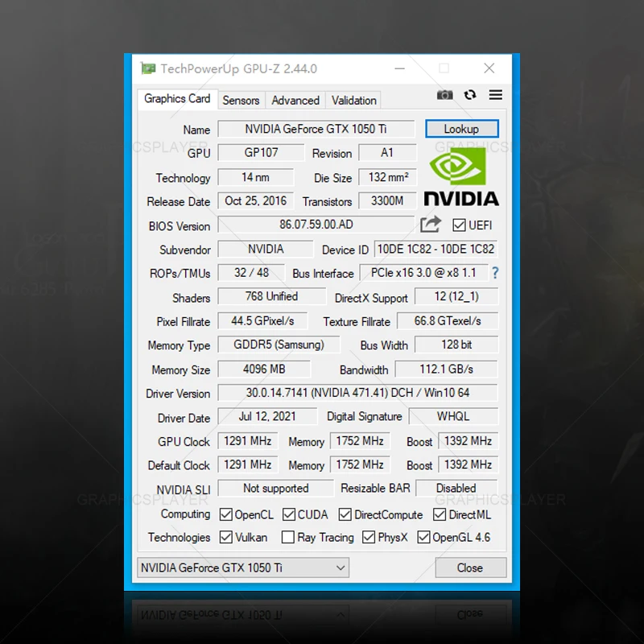Click the BIOS export share icon
The height and width of the screenshot is (644, 644).
tap(431, 225)
